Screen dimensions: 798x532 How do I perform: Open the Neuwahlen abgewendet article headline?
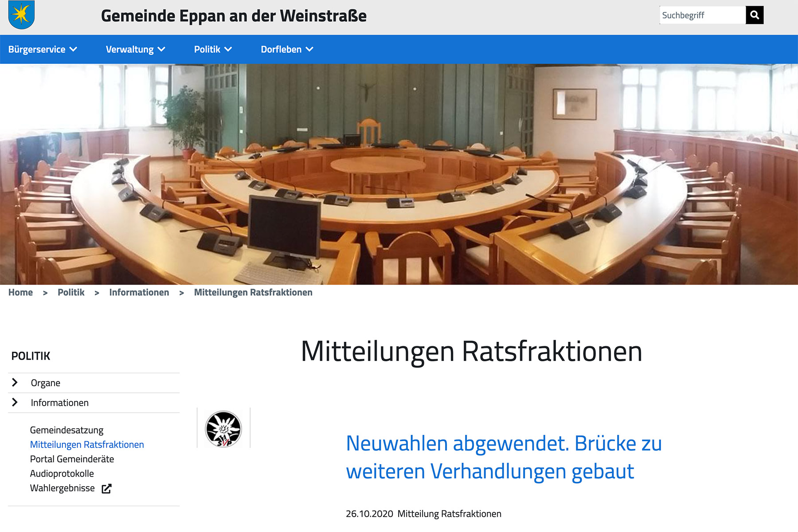pos(503,457)
